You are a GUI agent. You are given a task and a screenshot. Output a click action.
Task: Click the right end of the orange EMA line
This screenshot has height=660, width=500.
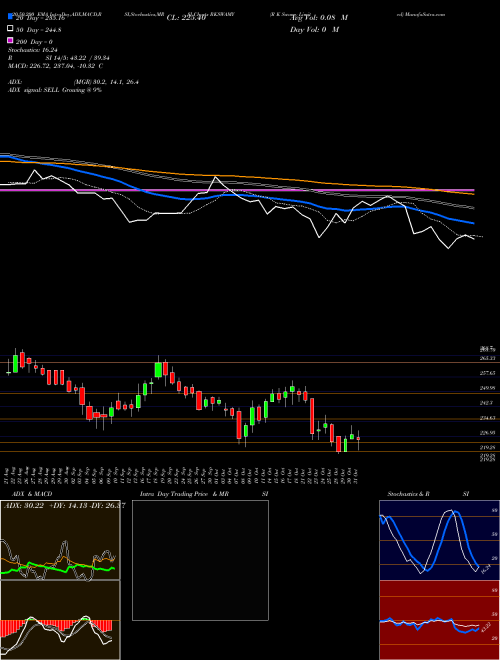472,194
